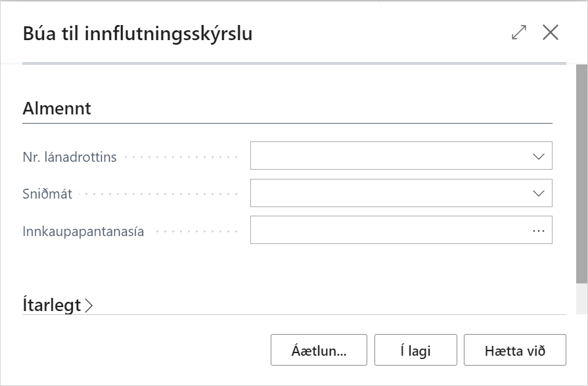Open the Sniðmát dropdown arrow
Viewport: 588px width, 386px height.
[x=539, y=193]
